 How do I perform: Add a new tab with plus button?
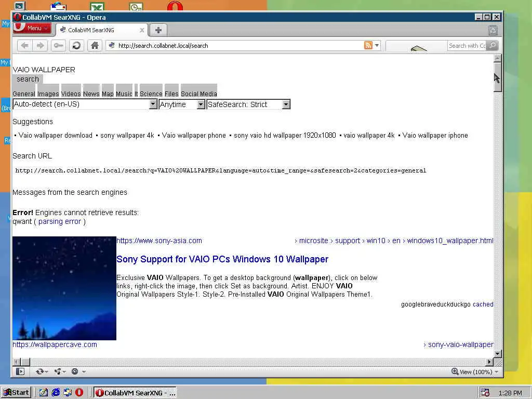pos(158,30)
